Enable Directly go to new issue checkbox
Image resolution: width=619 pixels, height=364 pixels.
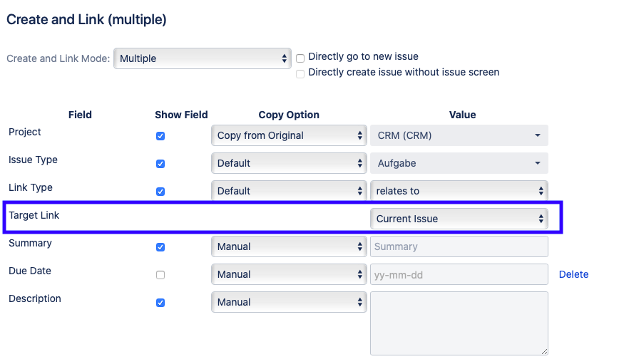(300, 58)
